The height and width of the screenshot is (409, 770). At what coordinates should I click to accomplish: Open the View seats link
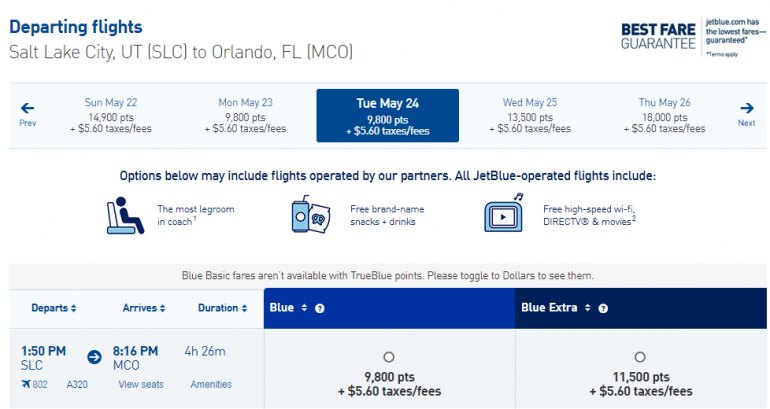[x=143, y=384]
